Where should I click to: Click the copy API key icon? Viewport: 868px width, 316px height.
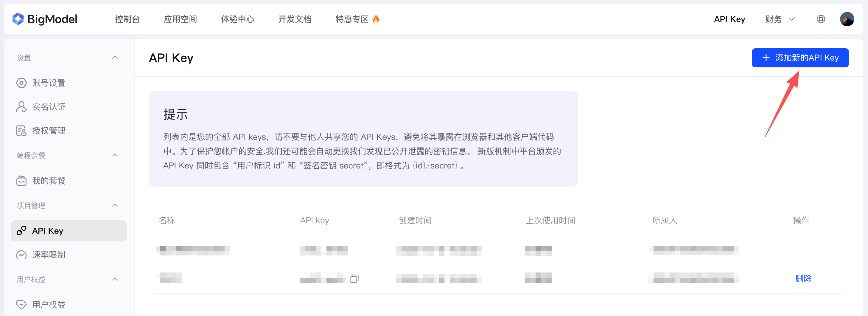354,278
